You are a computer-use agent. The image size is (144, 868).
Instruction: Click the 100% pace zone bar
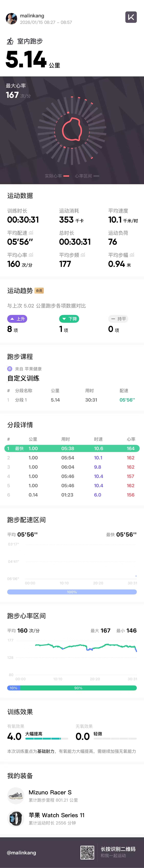72,592
